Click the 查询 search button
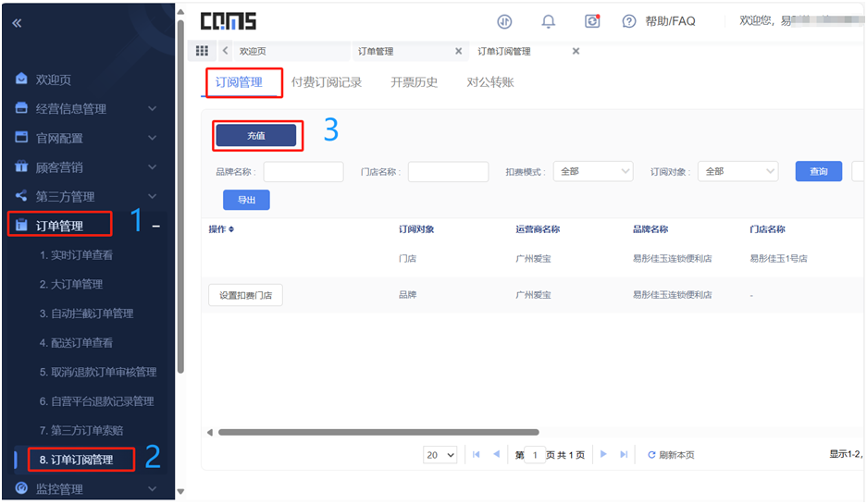Screen dimensions: 867x504 point(818,171)
